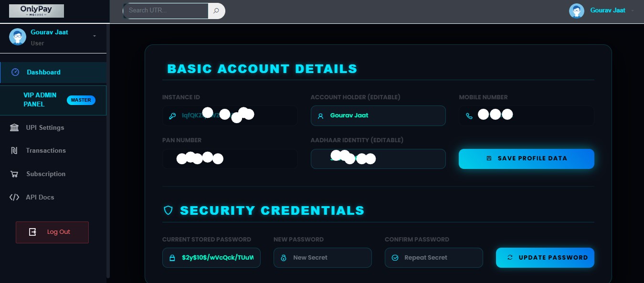Open the top-right account dropdown arrow
The image size is (644, 283).
coord(633,10)
